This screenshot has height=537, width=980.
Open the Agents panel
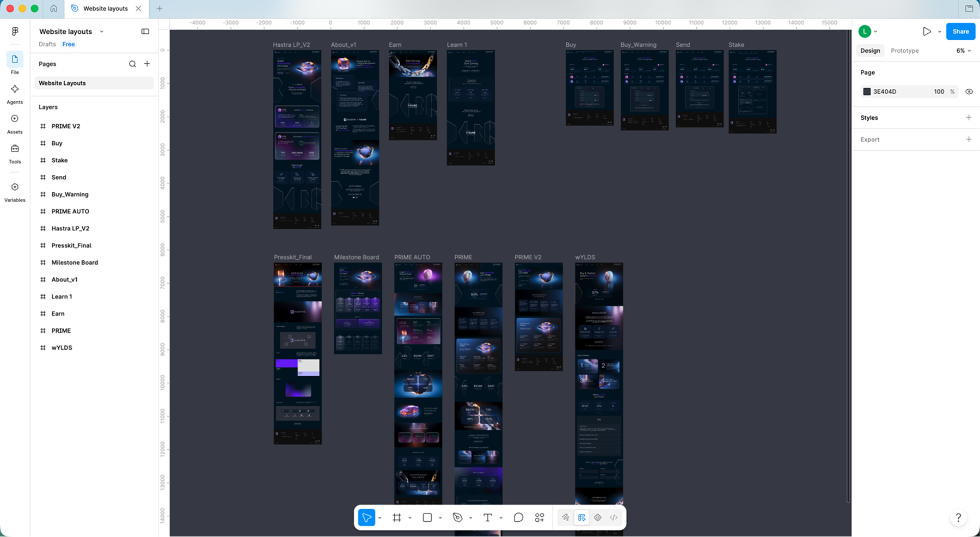(x=15, y=94)
